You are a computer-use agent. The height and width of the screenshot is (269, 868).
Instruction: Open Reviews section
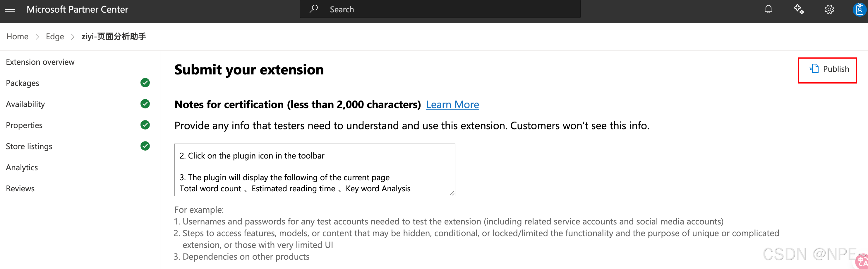20,189
